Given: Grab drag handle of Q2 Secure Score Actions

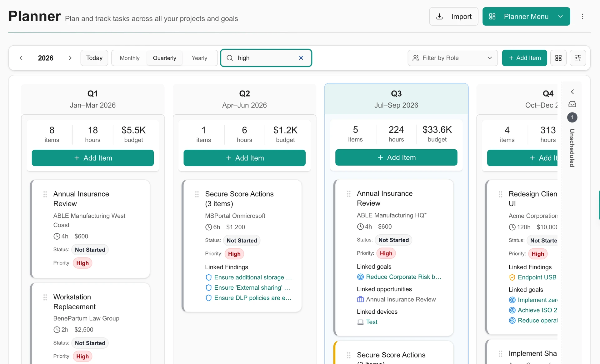Looking at the screenshot, I should [197, 194].
